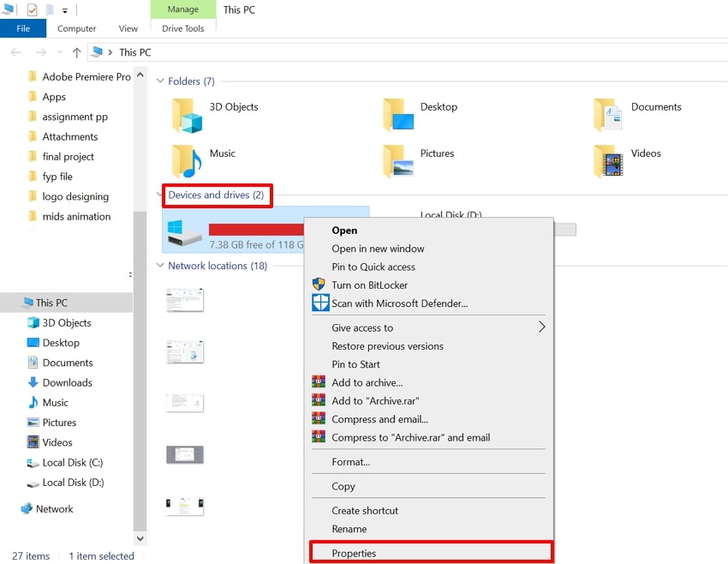Select Network at the bottom of sidebar
The height and width of the screenshot is (564, 728).
[53, 508]
